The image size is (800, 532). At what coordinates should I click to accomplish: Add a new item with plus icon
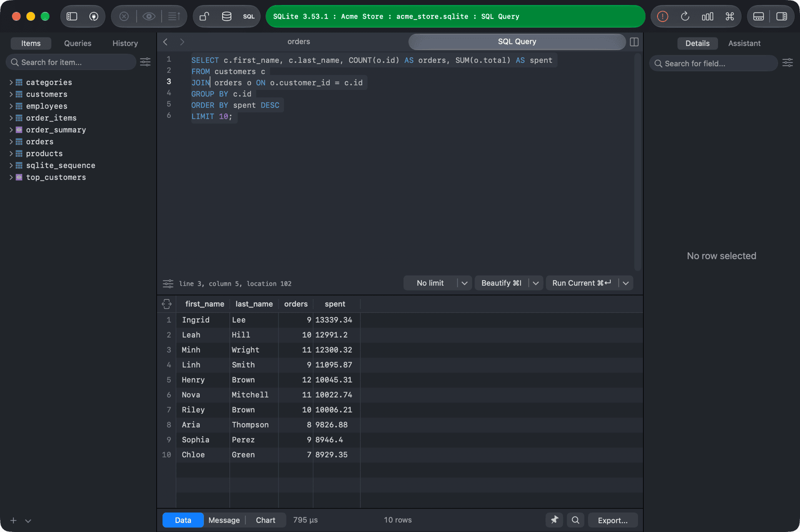pos(13,521)
